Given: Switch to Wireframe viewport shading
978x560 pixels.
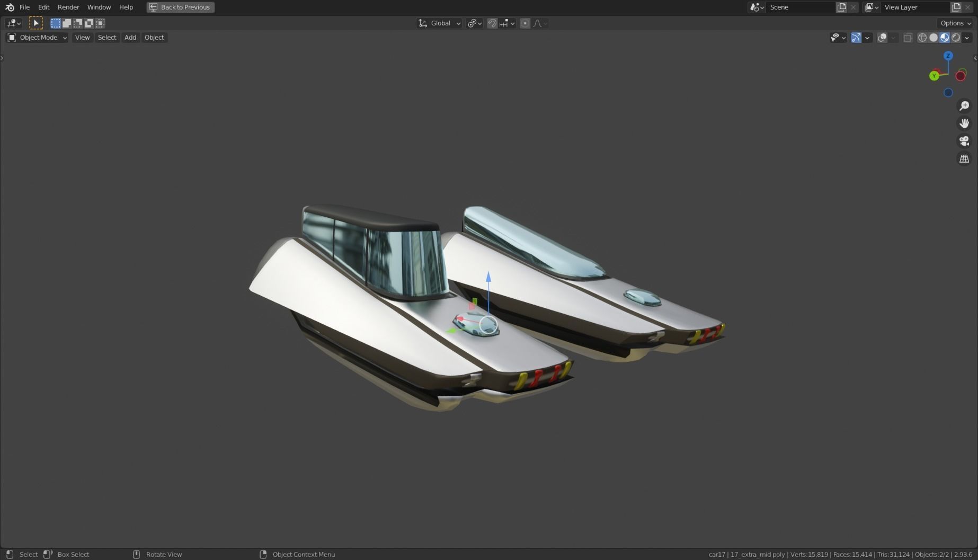Looking at the screenshot, I should click(x=922, y=37).
